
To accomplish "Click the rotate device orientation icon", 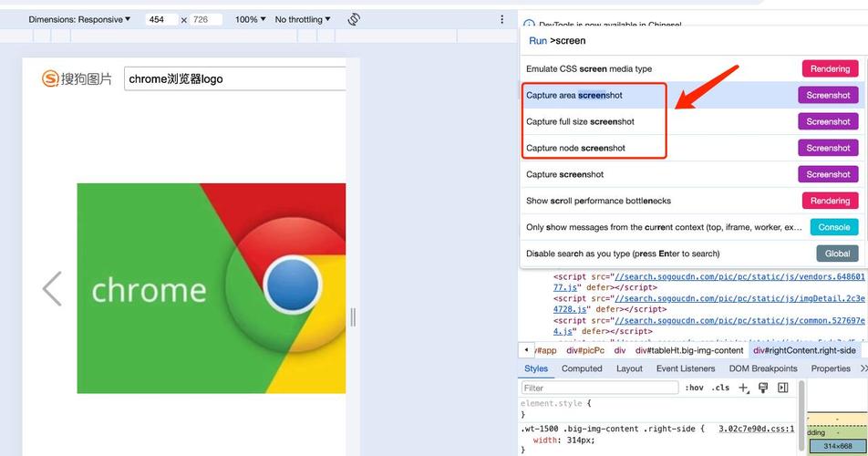I will 354,19.
